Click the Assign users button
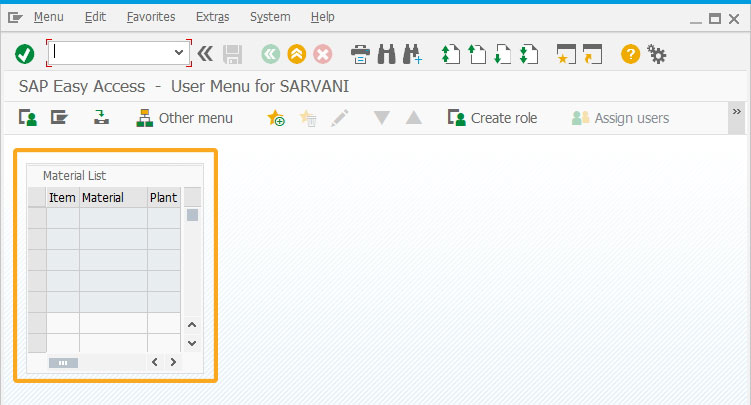The image size is (751, 405). click(x=620, y=118)
